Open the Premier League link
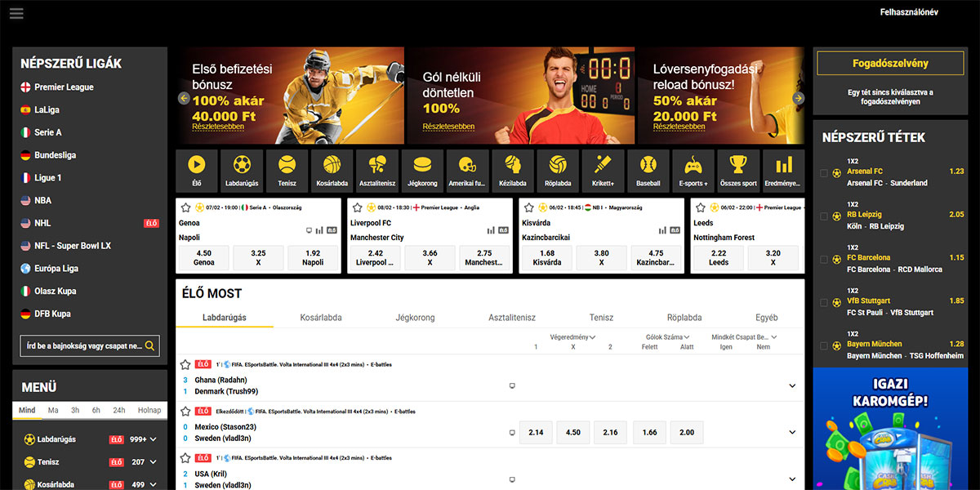The height and width of the screenshot is (490, 980). tap(64, 87)
